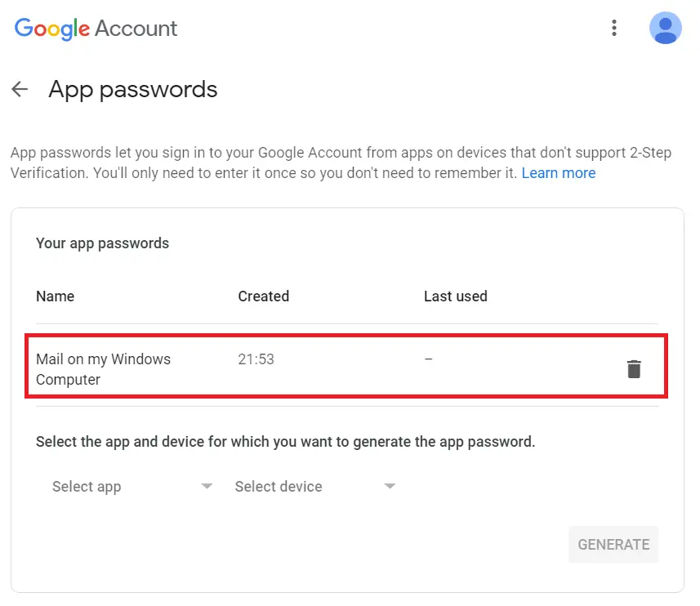The height and width of the screenshot is (606, 700).
Task: Delete the Mail on my Windows Computer password
Action: [634, 369]
